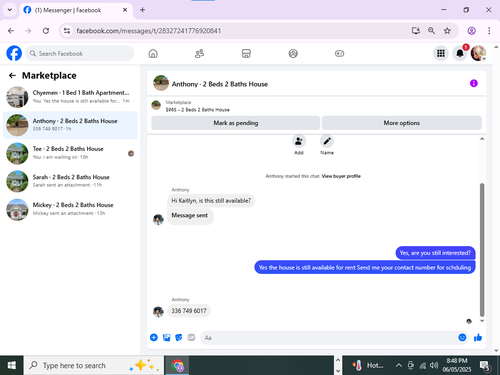Reload the page with the refresh icon

(x=46, y=31)
